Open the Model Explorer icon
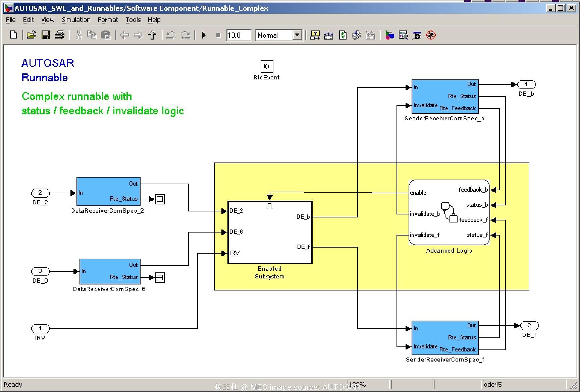Screen dimensions: 580x392 coord(403,35)
